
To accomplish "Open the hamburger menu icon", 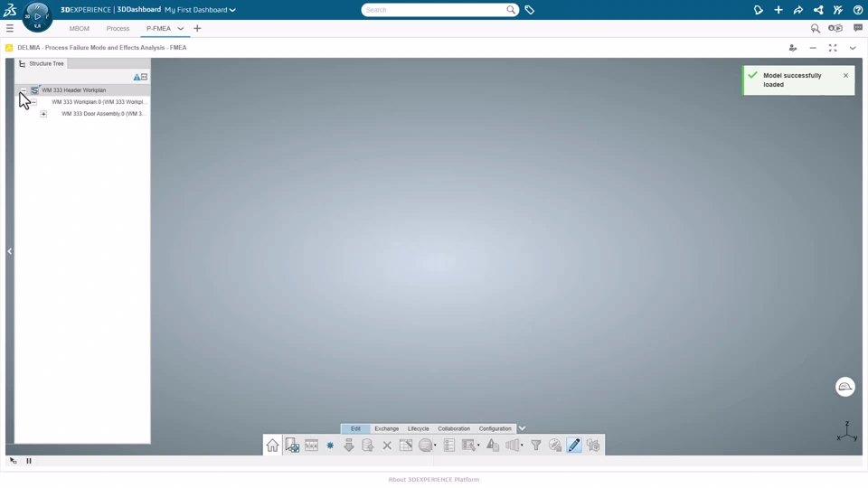I will tap(9, 28).
